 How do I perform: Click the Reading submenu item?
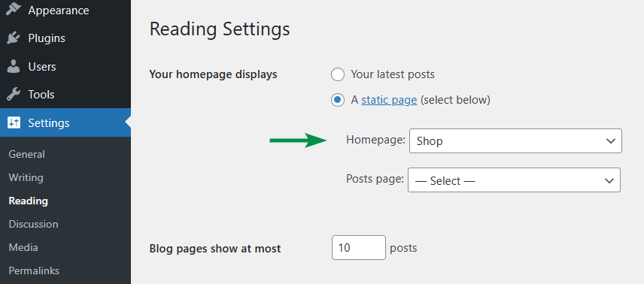pos(29,201)
